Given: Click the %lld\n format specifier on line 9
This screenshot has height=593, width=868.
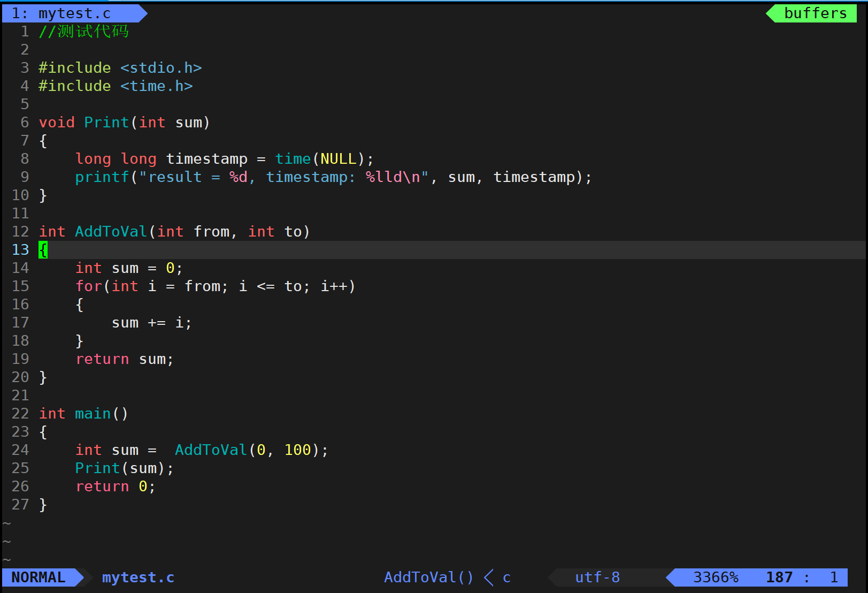Looking at the screenshot, I should pyautogui.click(x=393, y=177).
